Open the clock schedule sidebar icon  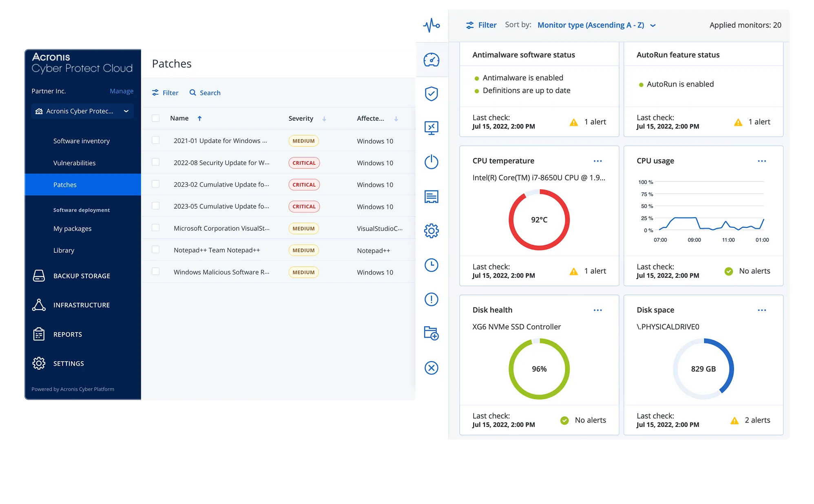point(431,265)
